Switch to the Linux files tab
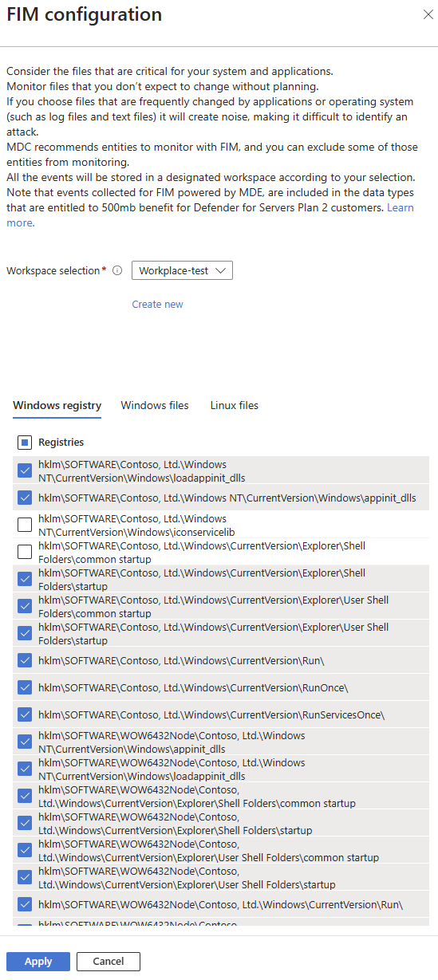 [235, 405]
